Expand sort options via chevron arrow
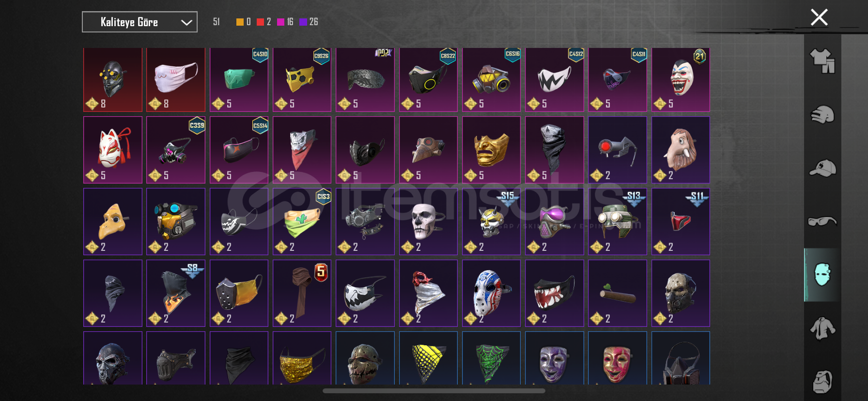 186,22
